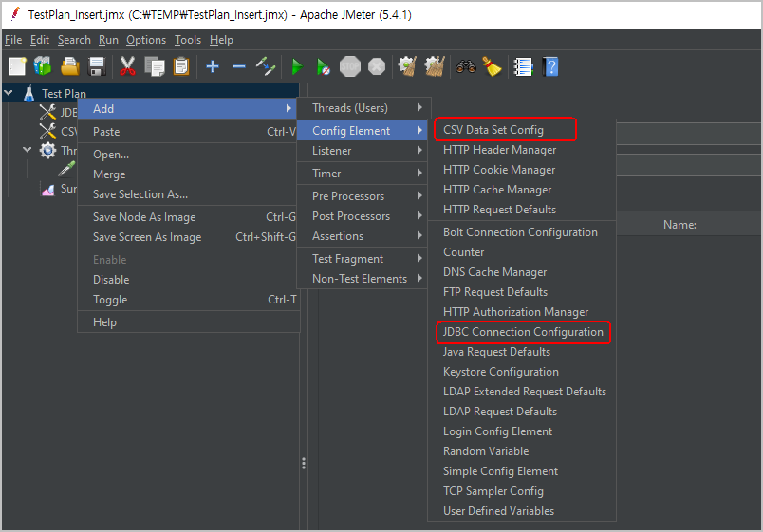Open the Options menu
This screenshot has width=763, height=532.
(x=146, y=40)
